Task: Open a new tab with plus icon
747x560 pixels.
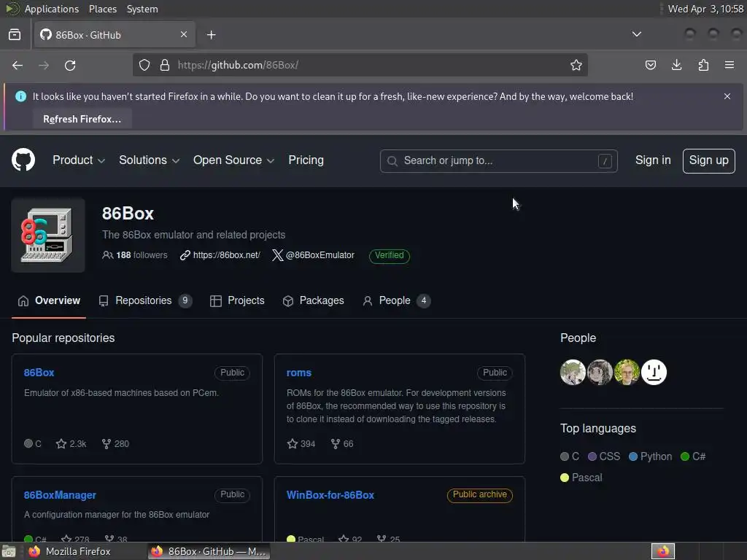Action: (211, 35)
